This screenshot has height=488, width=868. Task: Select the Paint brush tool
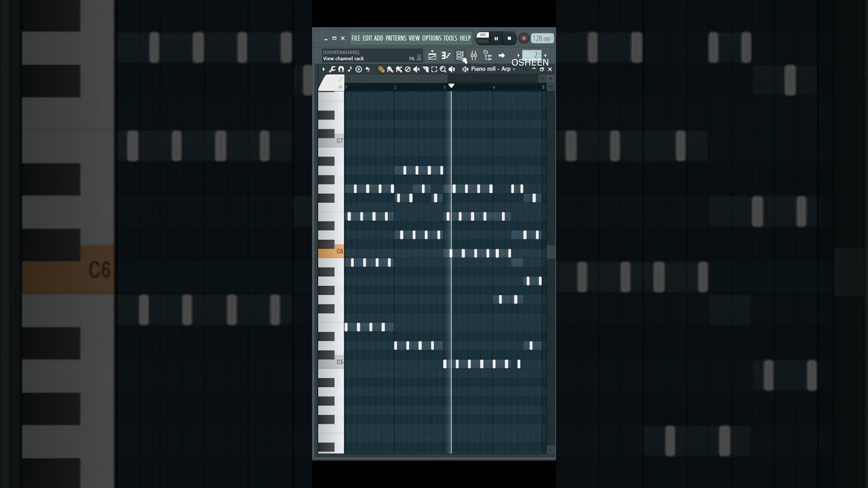(390, 69)
